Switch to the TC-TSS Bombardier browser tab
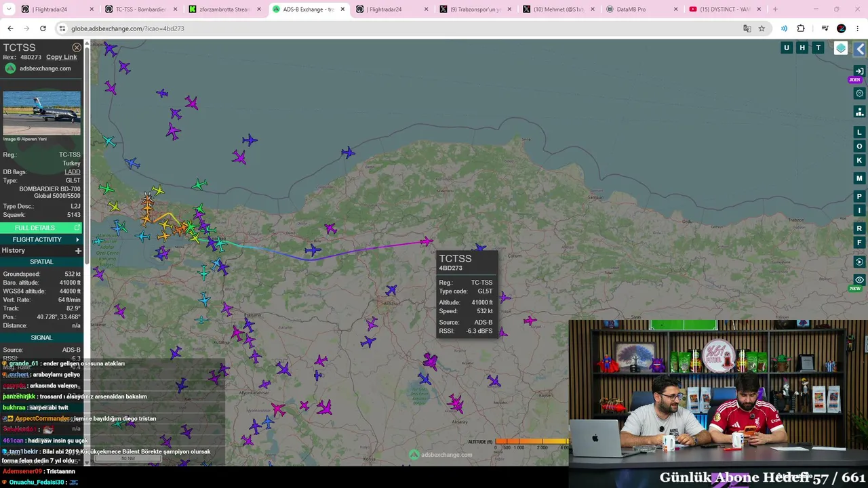868x488 pixels. click(x=140, y=9)
